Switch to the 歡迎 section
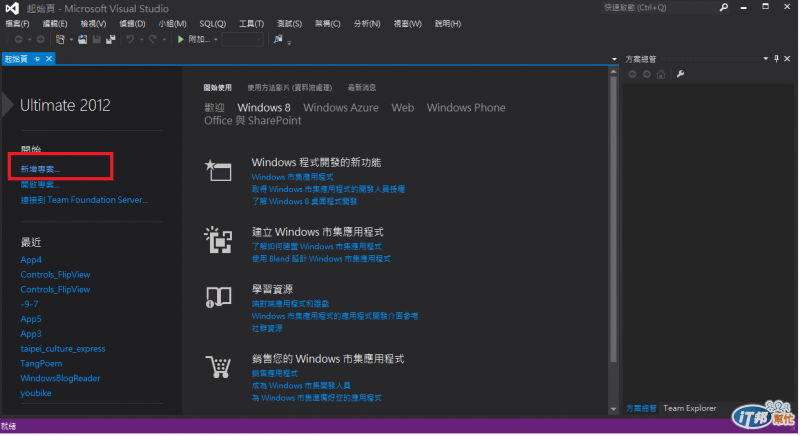 coord(214,108)
